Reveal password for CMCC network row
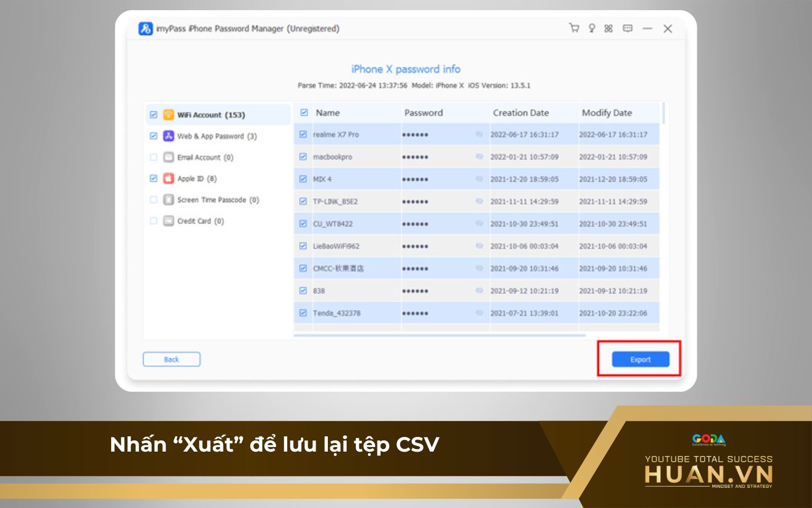Image resolution: width=812 pixels, height=508 pixels. (479, 269)
